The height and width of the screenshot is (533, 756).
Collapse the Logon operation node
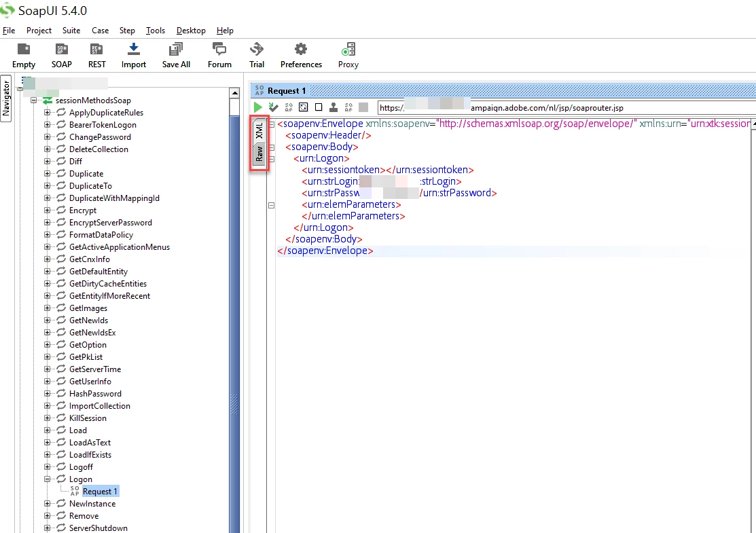click(x=48, y=479)
